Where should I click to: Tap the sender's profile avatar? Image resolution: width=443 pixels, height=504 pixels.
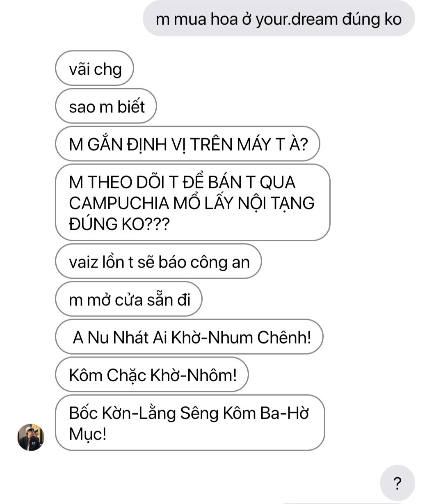(x=31, y=437)
